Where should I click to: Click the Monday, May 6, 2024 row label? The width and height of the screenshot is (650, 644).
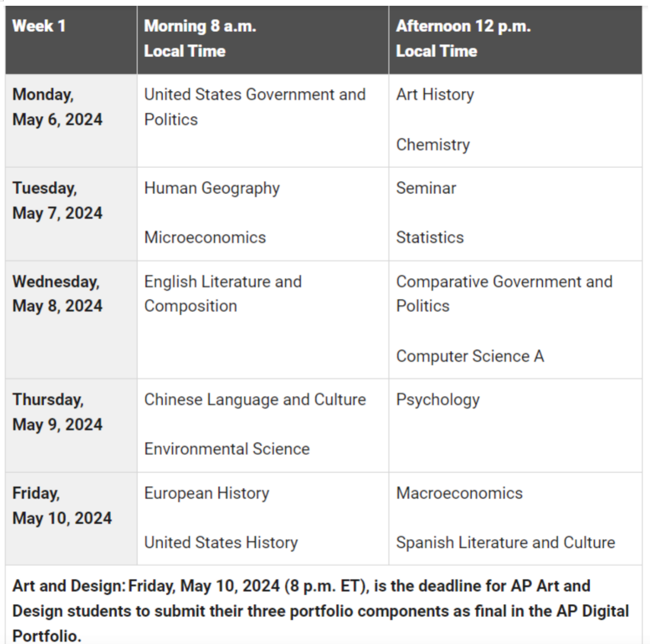(x=57, y=107)
